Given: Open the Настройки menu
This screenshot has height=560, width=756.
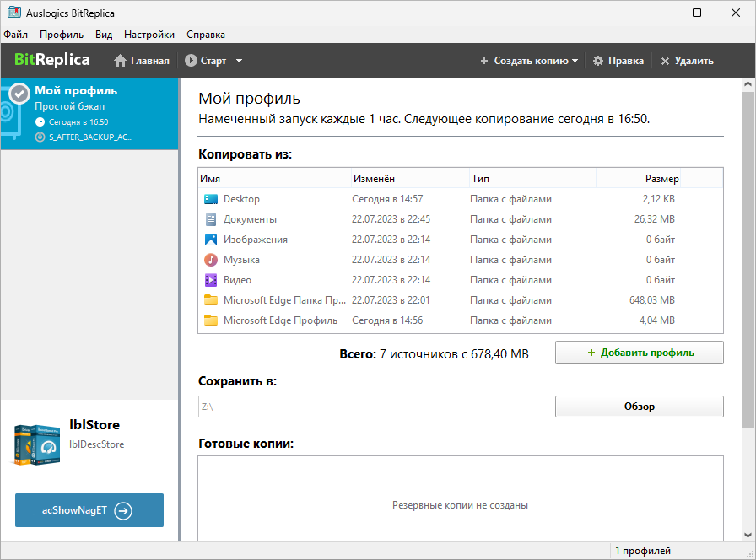Looking at the screenshot, I should click(148, 35).
